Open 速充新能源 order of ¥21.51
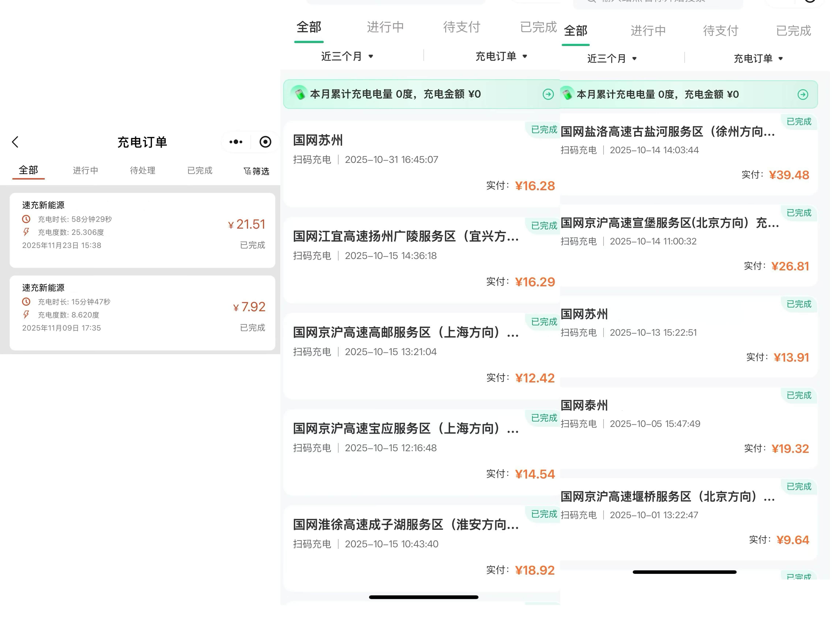 pos(142,230)
